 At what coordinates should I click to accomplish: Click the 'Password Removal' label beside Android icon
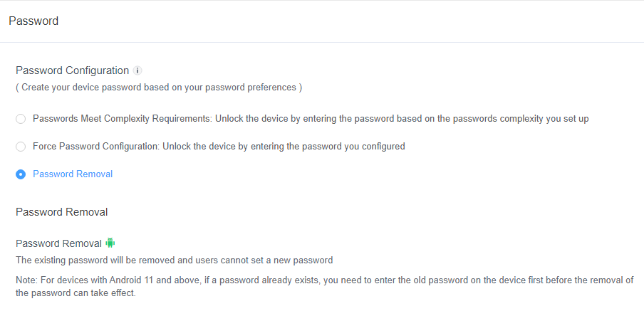(x=58, y=243)
